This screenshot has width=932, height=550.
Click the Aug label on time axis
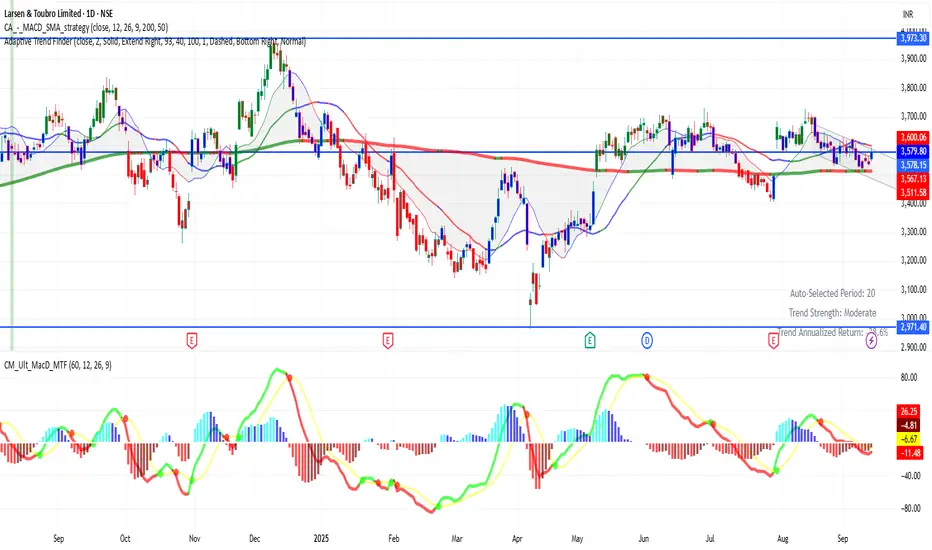coord(783,539)
